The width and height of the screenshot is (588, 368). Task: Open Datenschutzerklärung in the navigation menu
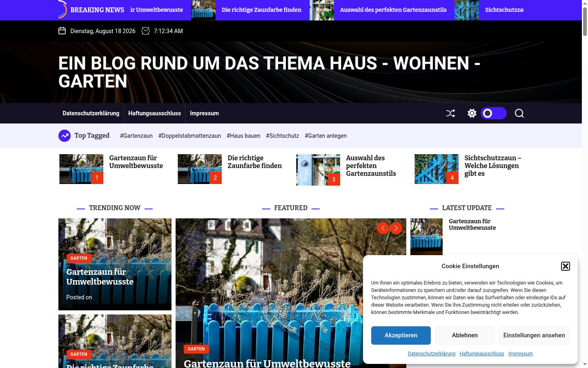point(91,113)
